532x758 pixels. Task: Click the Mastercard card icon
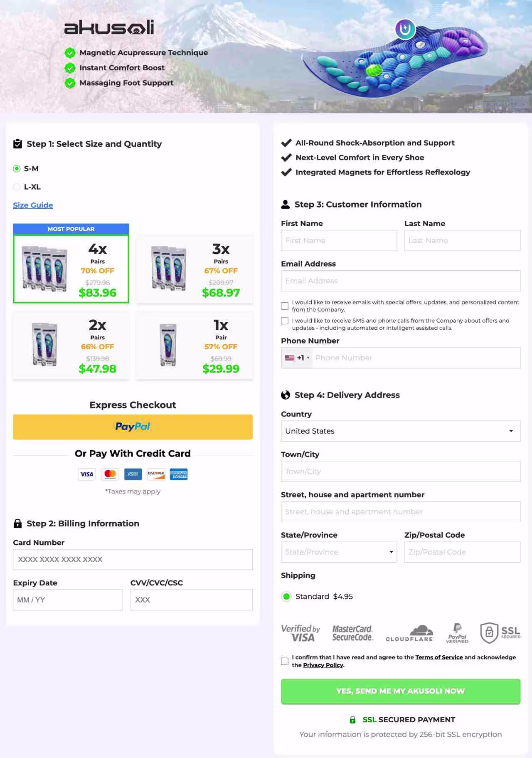pyautogui.click(x=110, y=474)
